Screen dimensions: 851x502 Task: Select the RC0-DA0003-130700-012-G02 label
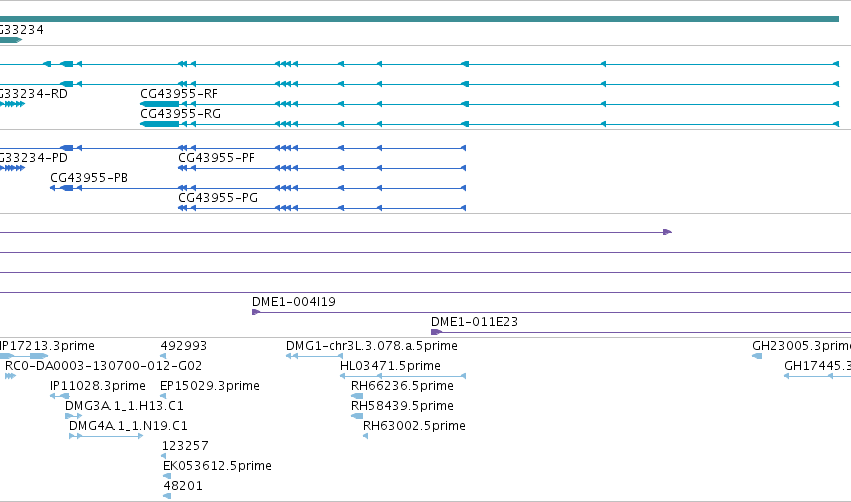[103, 366]
